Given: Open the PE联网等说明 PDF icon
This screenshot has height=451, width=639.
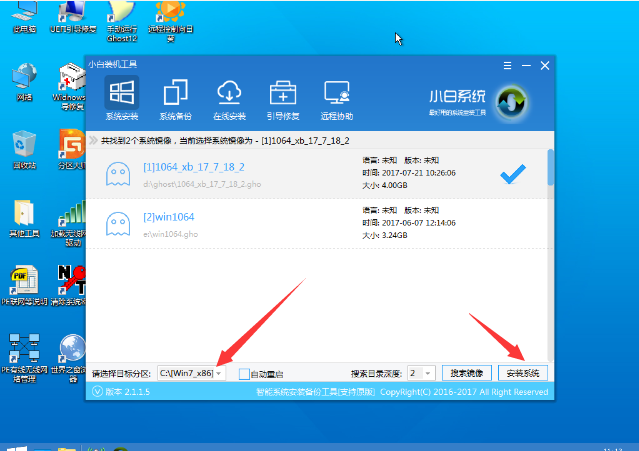Looking at the screenshot, I should point(24,285).
